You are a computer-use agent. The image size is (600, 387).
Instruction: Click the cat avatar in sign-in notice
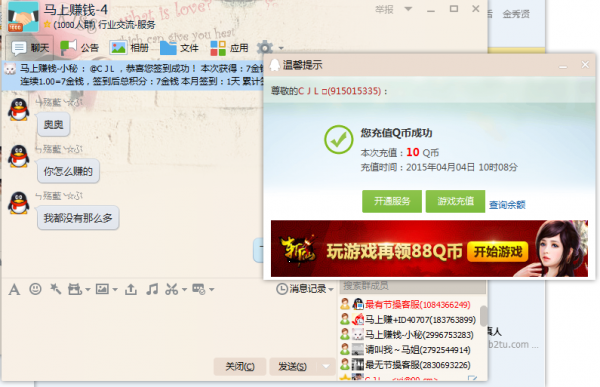[10, 69]
